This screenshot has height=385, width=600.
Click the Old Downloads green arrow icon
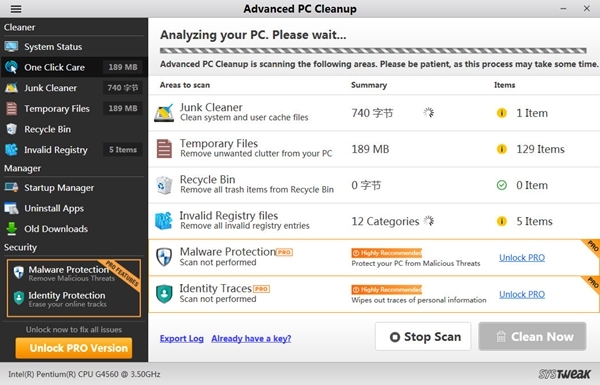pyautogui.click(x=11, y=228)
